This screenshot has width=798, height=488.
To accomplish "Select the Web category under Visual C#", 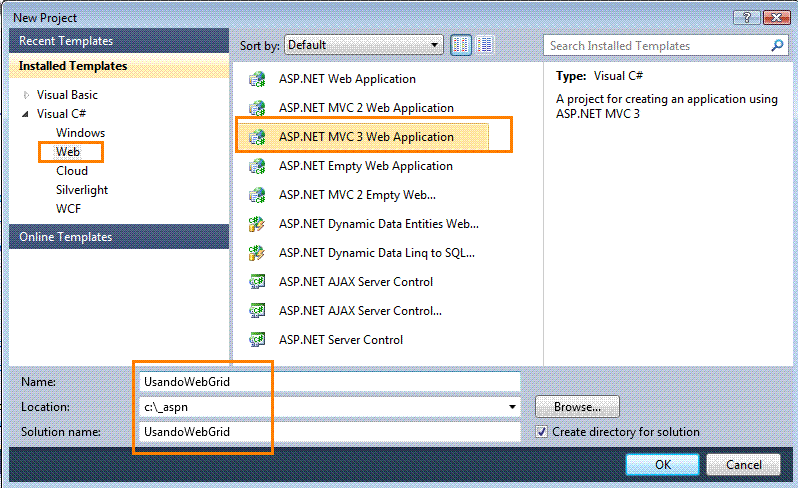I will [x=68, y=152].
